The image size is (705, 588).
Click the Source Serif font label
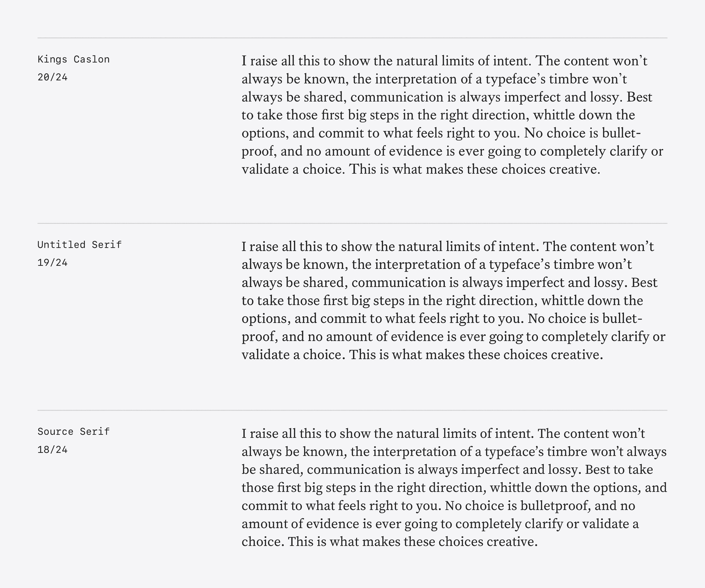[x=74, y=431]
